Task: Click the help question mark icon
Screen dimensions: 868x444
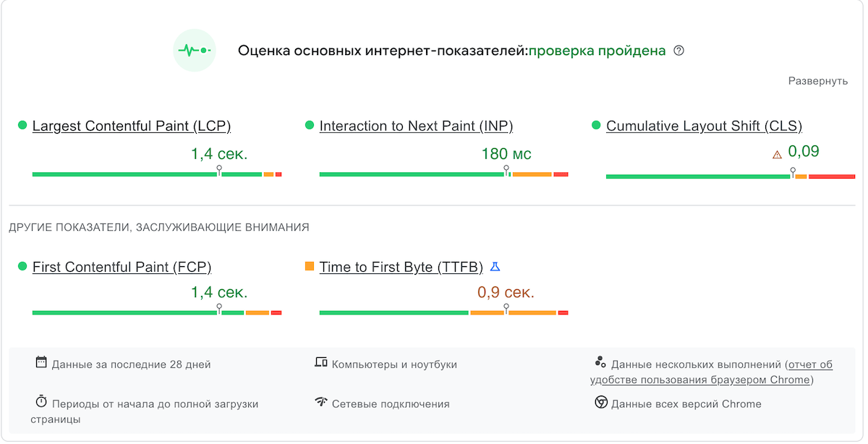Action: point(678,51)
